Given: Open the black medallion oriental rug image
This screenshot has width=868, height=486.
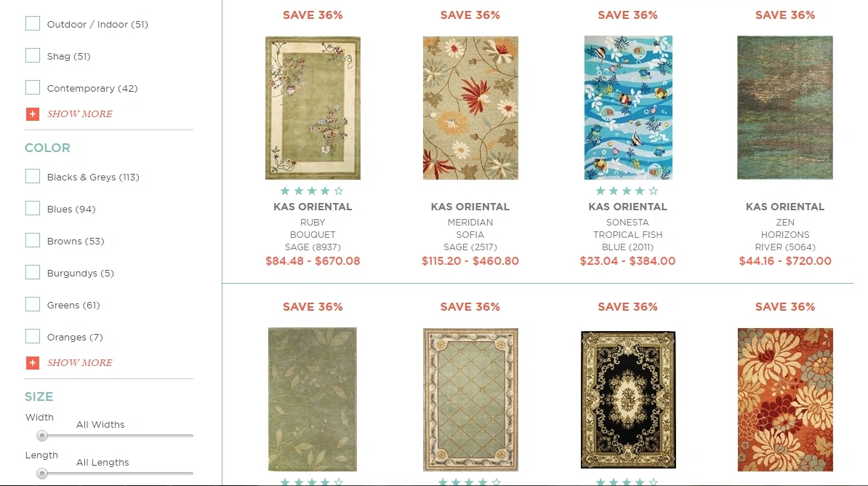Looking at the screenshot, I should [x=628, y=399].
